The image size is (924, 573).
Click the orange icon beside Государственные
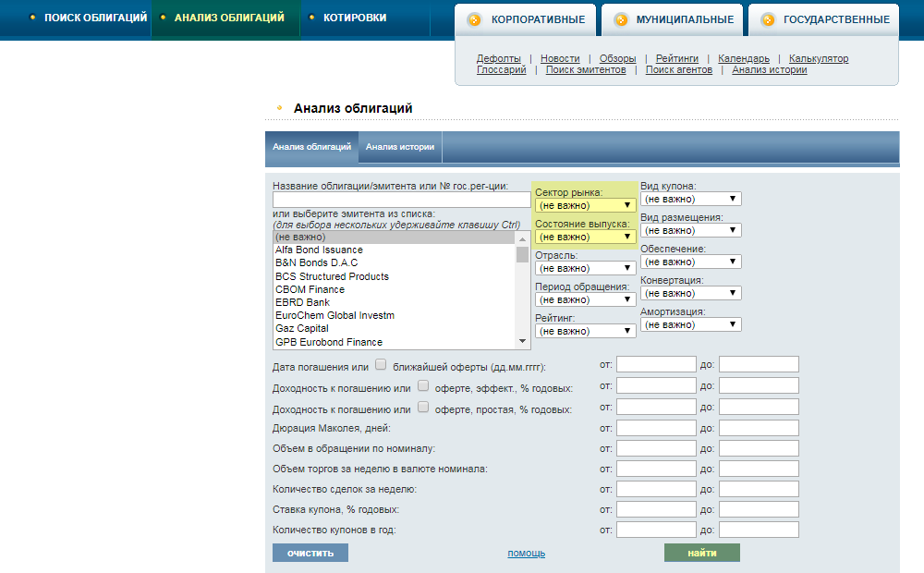pos(767,19)
